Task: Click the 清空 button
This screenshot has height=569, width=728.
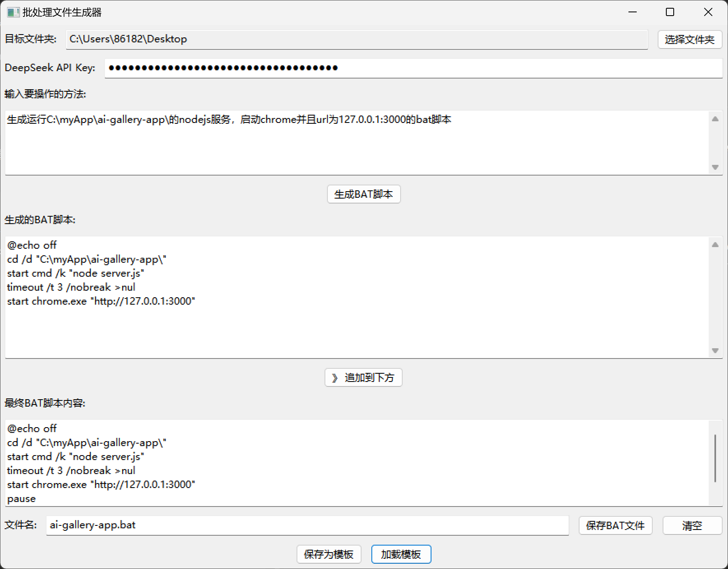Action: [692, 525]
